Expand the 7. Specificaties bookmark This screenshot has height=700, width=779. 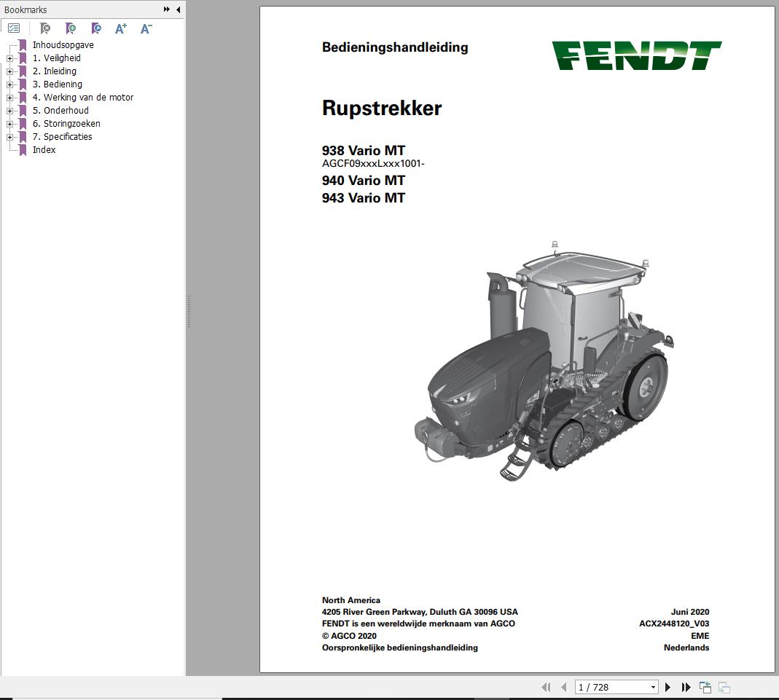tap(9, 137)
